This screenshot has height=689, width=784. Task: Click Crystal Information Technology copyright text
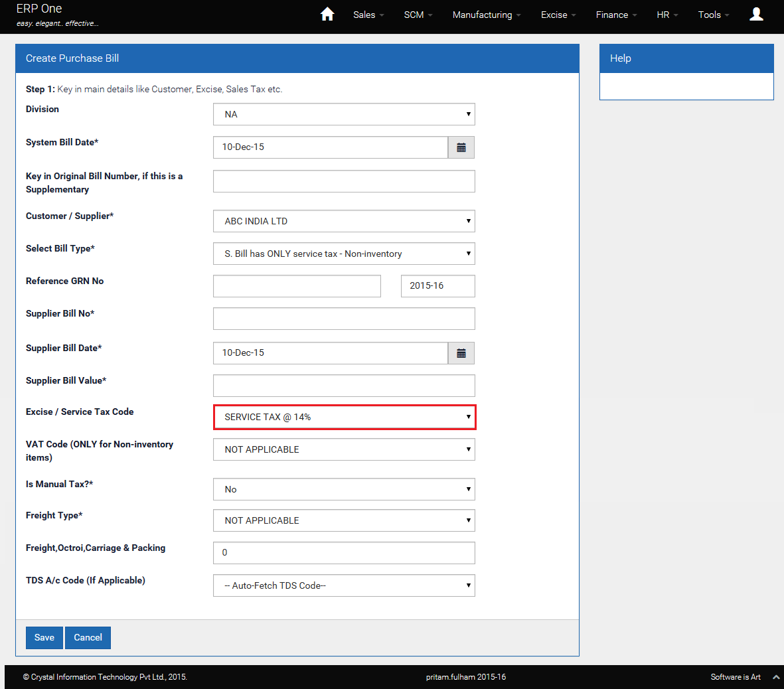pos(105,677)
